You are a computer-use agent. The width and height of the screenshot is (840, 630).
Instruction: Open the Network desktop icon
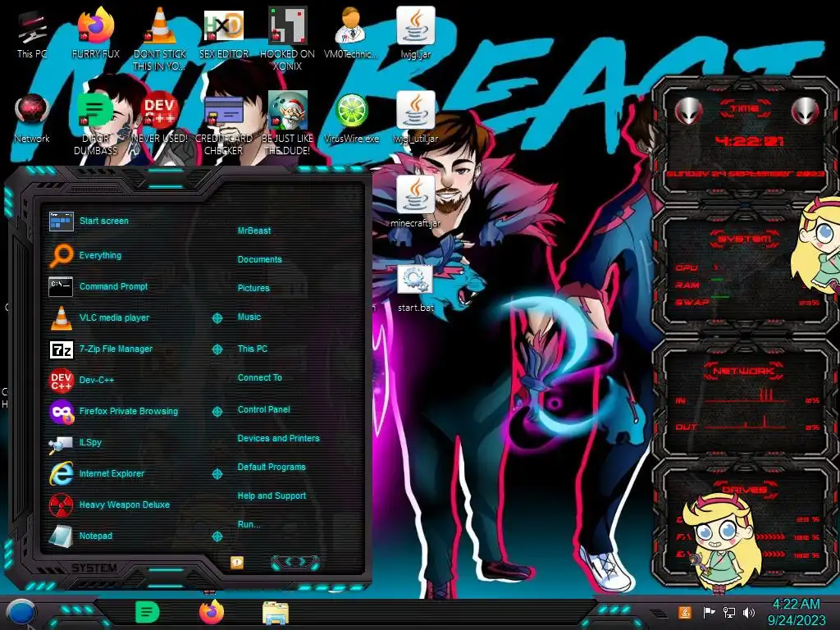[32, 119]
